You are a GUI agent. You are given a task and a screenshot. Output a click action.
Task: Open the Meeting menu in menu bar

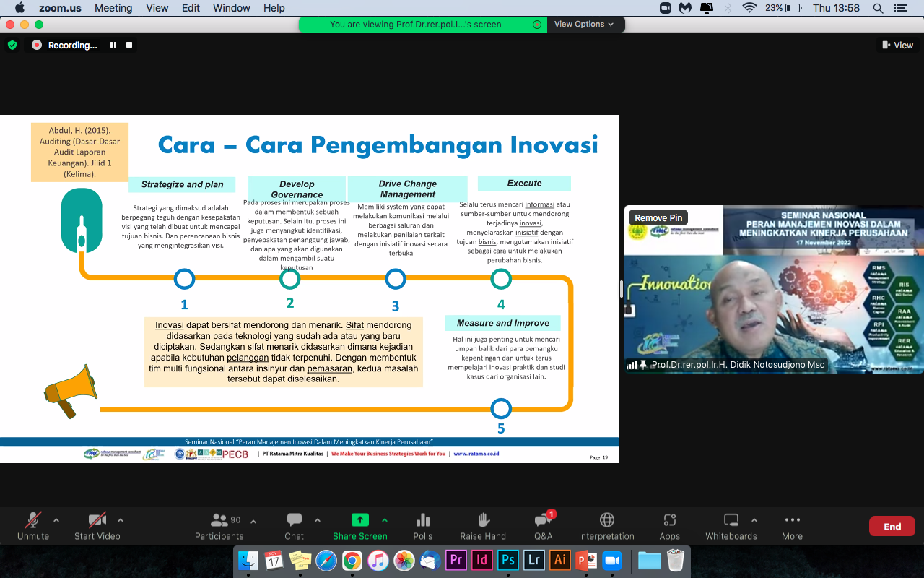(113, 8)
